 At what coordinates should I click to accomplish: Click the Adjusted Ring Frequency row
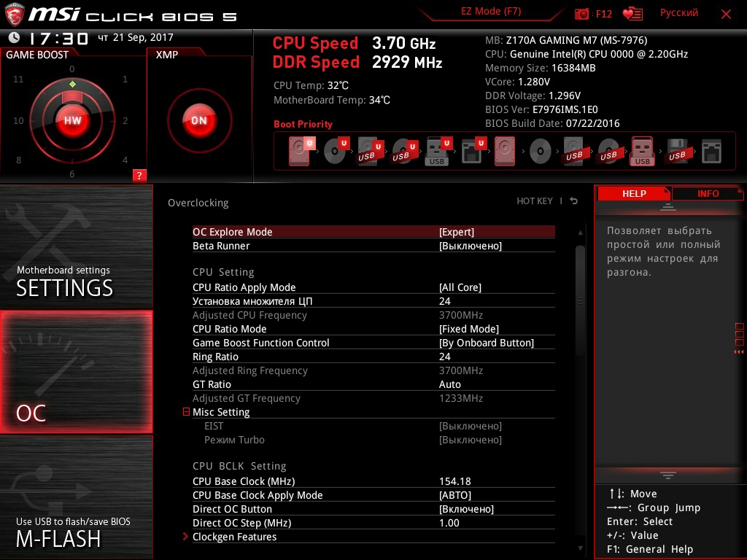tap(373, 370)
